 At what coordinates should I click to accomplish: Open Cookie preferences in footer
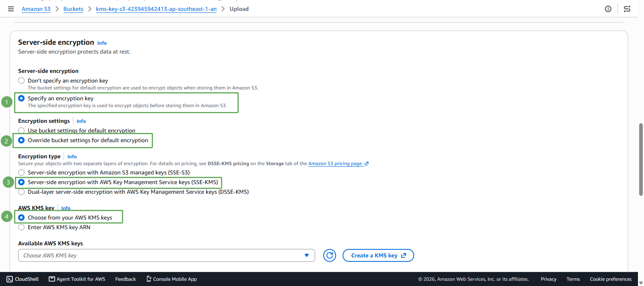pos(611,279)
